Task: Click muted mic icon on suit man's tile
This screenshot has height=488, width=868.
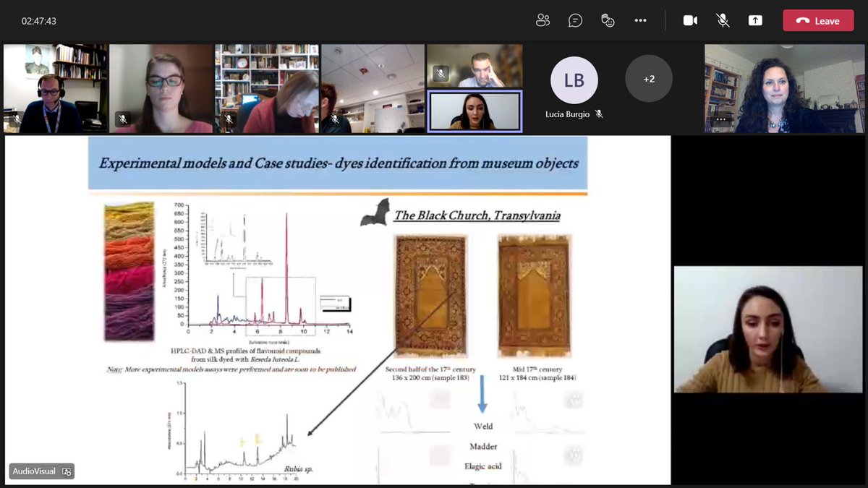Action: 441,74
